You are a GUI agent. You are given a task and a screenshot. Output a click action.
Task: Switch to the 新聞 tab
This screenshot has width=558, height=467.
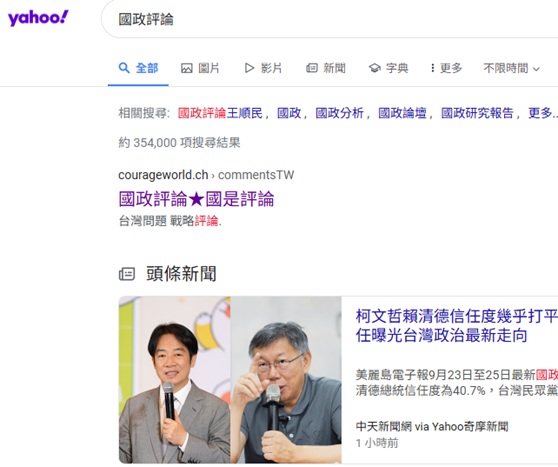click(x=326, y=68)
